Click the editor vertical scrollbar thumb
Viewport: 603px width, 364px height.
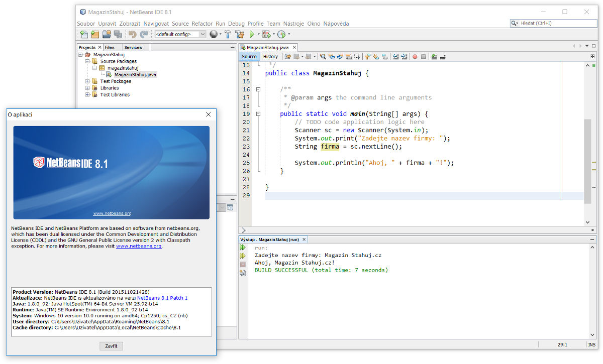[587, 160]
